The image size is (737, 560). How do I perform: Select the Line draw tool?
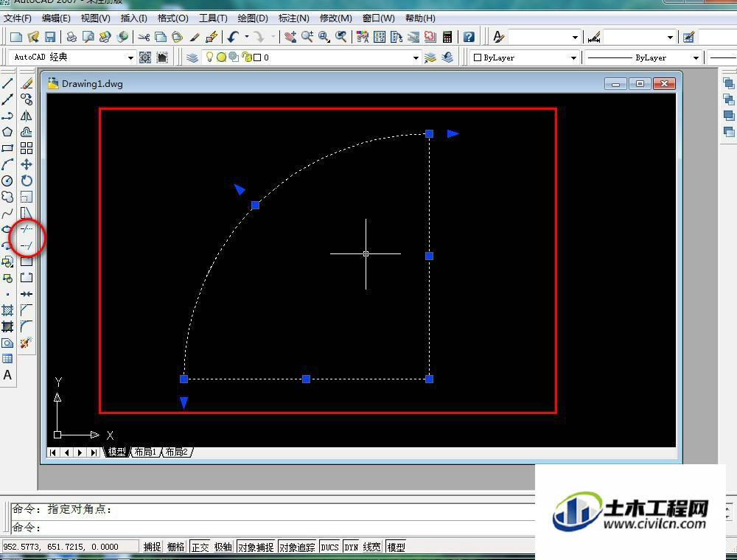(x=7, y=83)
